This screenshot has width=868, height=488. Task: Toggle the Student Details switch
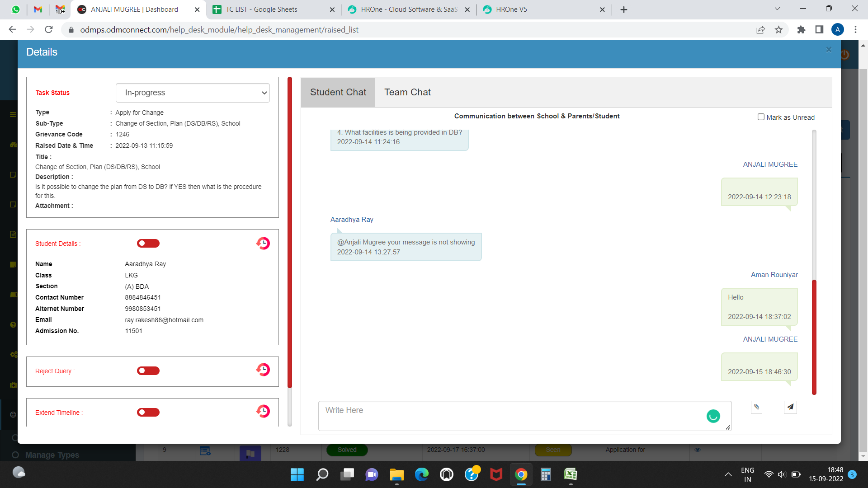[x=148, y=244]
